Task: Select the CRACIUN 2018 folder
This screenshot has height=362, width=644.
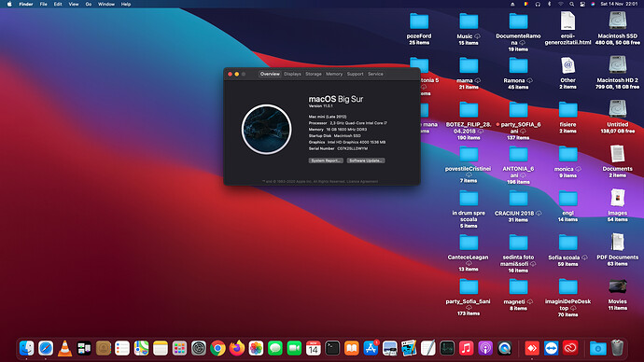Action: click(518, 199)
